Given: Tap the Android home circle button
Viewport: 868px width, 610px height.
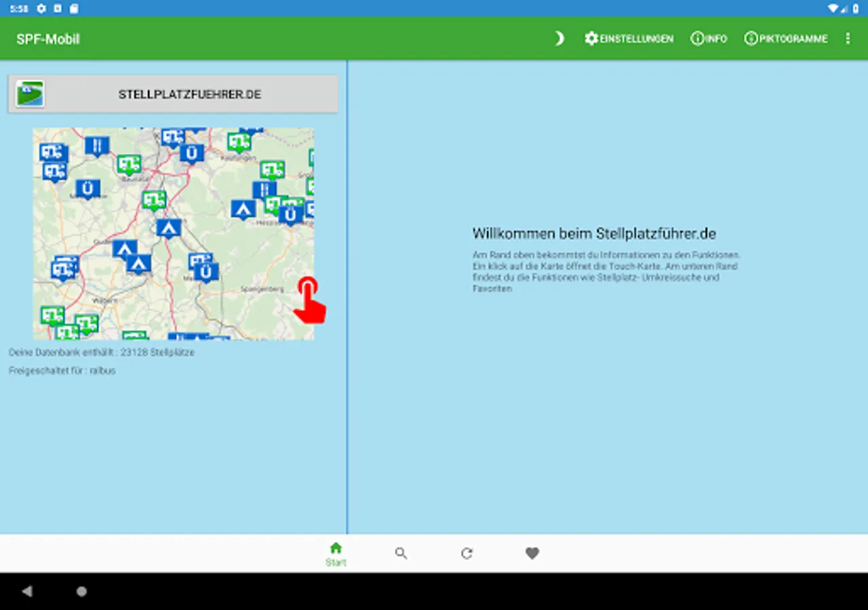Looking at the screenshot, I should (81, 592).
